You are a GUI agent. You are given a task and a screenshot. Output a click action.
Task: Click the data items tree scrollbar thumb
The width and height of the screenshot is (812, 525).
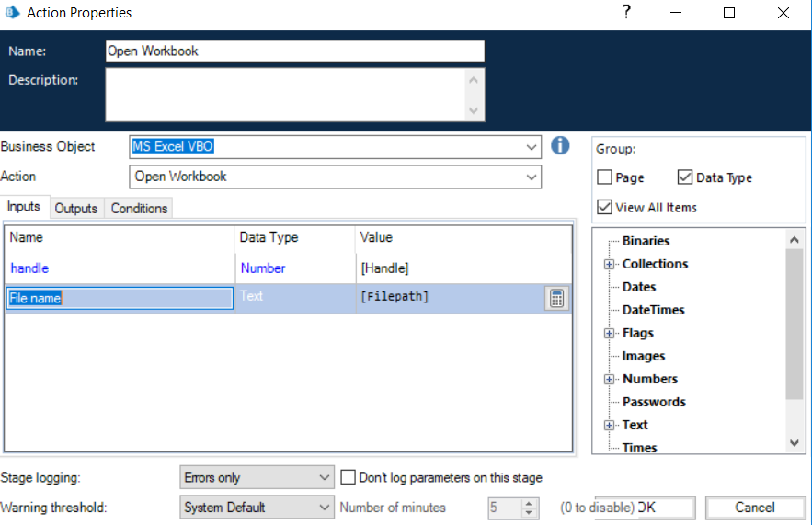tap(795, 324)
